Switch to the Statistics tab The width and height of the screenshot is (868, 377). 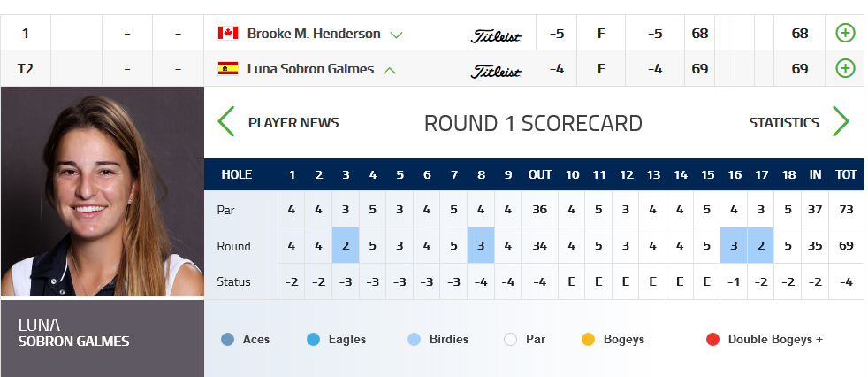(x=784, y=123)
